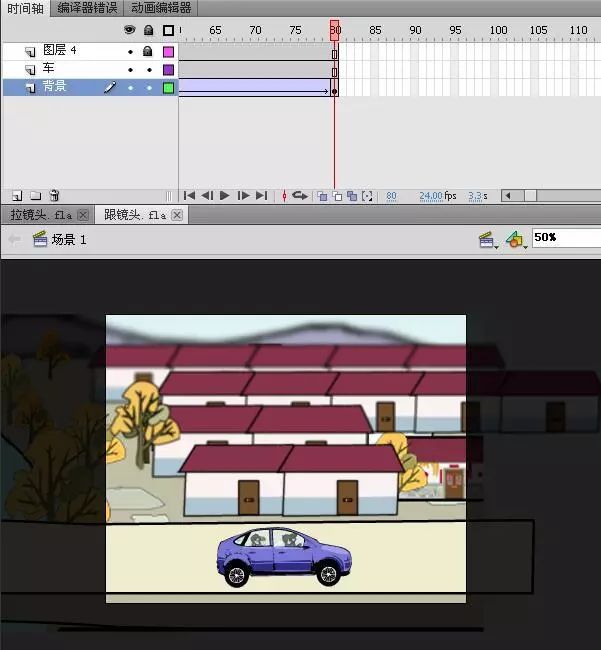Delete layer with the trash icon
The image size is (601, 650).
coord(54,195)
